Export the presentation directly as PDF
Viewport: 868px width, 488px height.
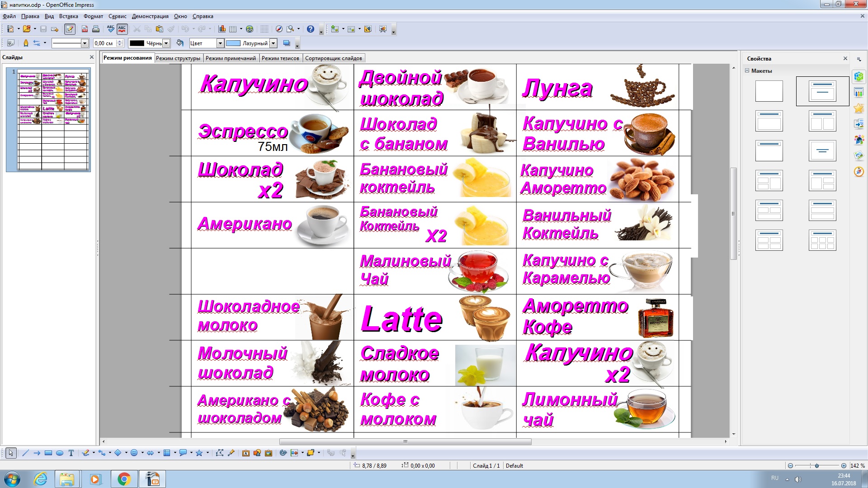pyautogui.click(x=85, y=29)
